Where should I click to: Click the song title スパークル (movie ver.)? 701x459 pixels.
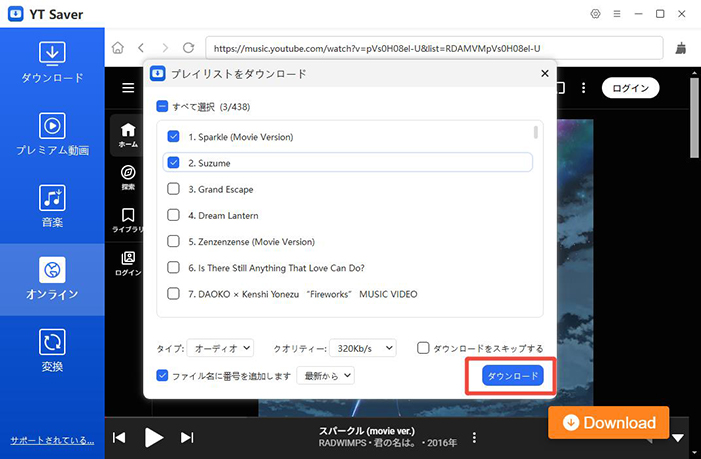(x=367, y=431)
